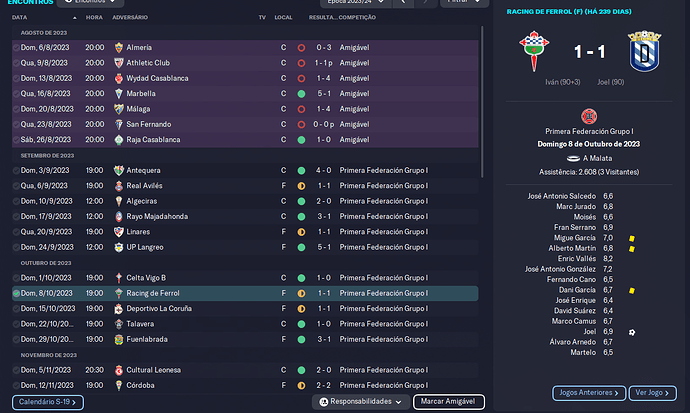The width and height of the screenshot is (690, 413).
Task: Click the half-yellow draw indicator on Real Avilés row
Action: pos(301,186)
